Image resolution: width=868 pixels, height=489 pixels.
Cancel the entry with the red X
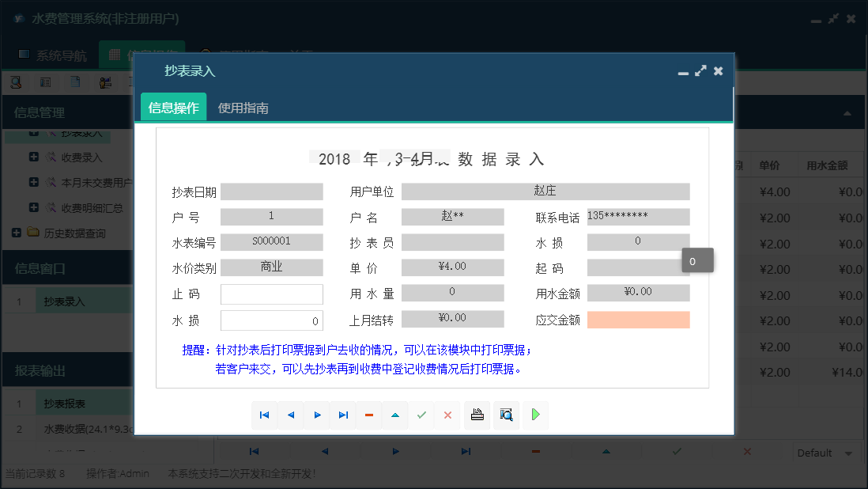pos(447,415)
